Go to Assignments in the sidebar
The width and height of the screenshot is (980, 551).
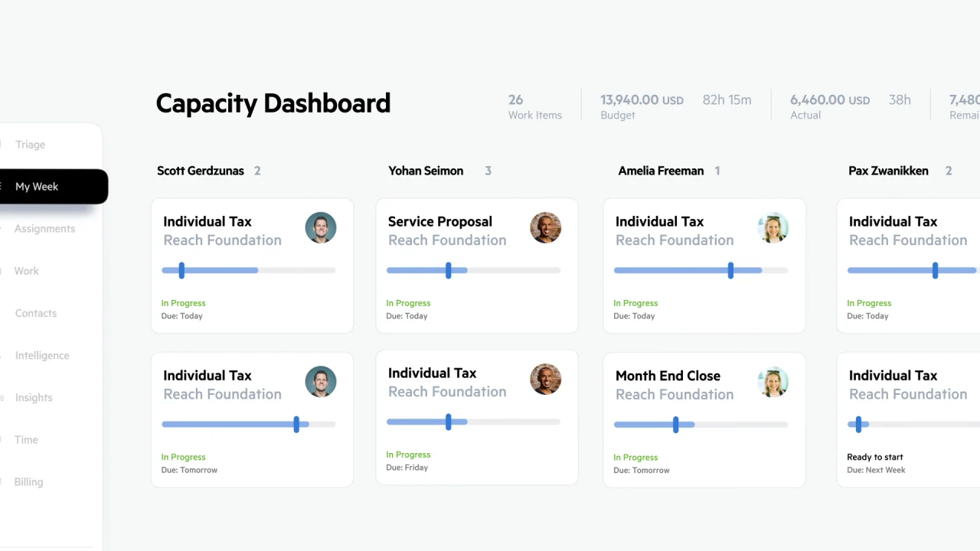click(44, 229)
